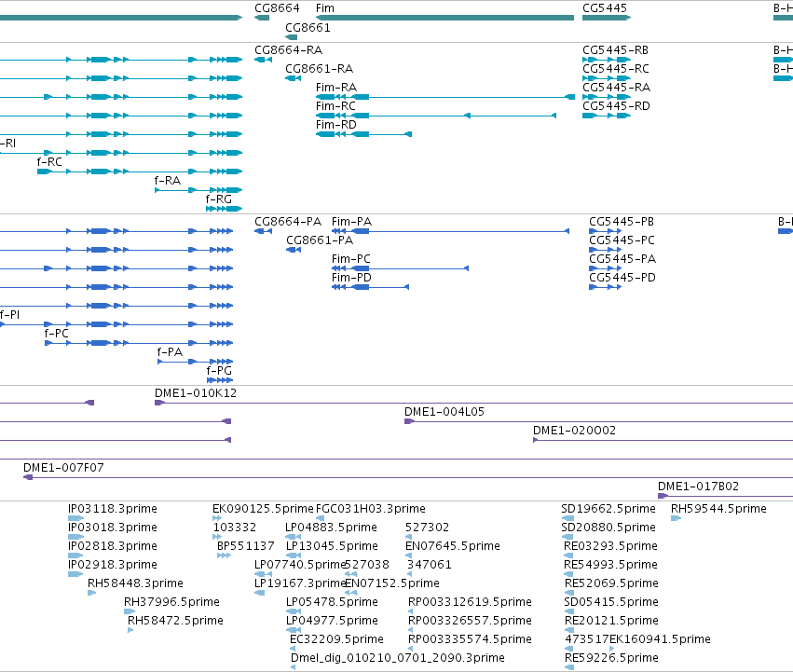Click EST RH37996.5prime
Screen dimensions: 793x672
[172, 602]
